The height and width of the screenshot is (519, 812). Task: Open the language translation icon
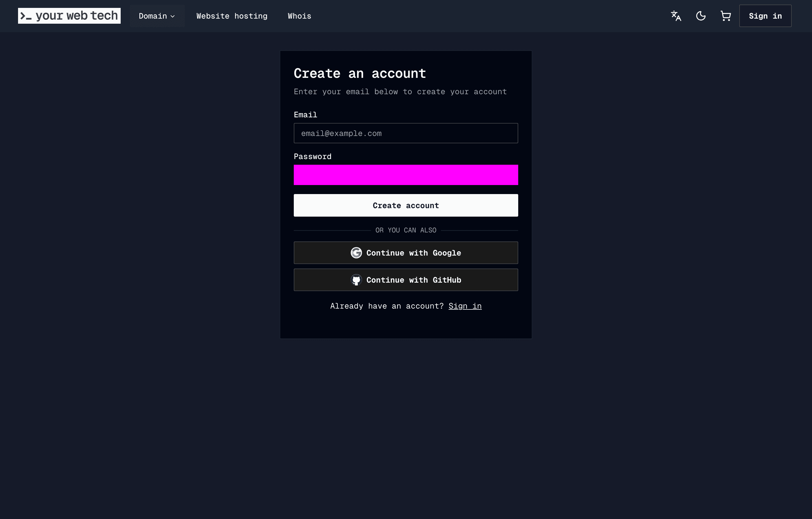pyautogui.click(x=676, y=16)
